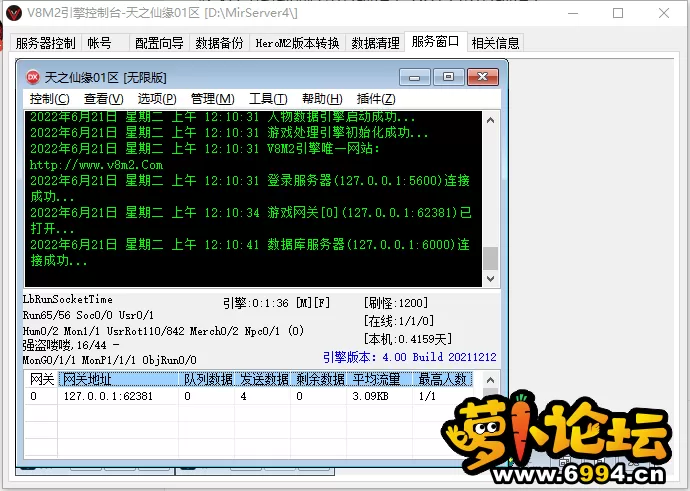Click the log scrollbar down arrow
The width and height of the screenshot is (690, 491).
(x=491, y=278)
